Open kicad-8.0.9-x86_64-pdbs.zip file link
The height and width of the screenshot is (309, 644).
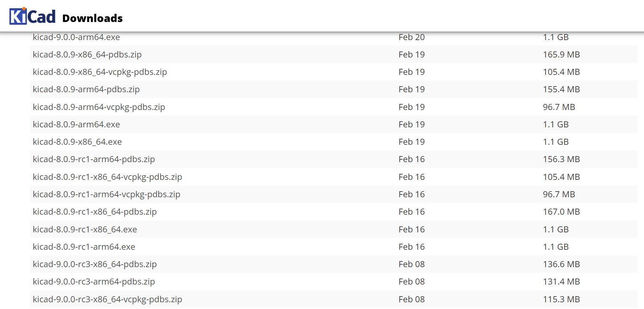tap(87, 55)
